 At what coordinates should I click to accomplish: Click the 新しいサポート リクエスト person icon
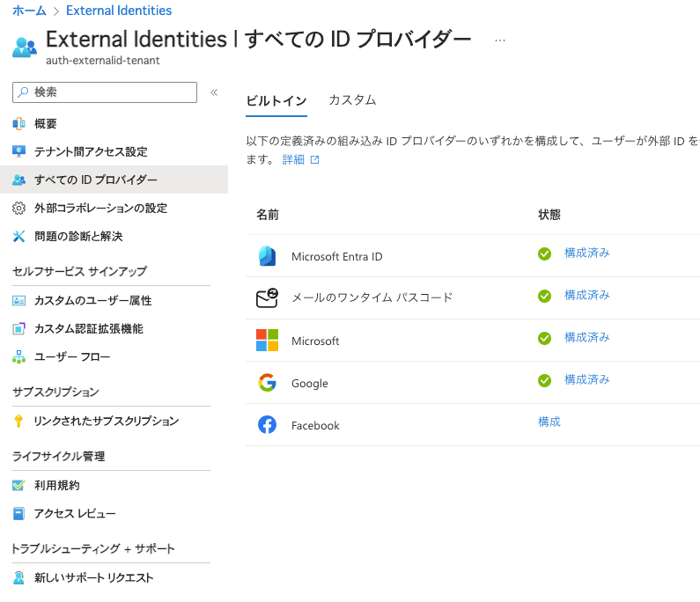point(18,577)
